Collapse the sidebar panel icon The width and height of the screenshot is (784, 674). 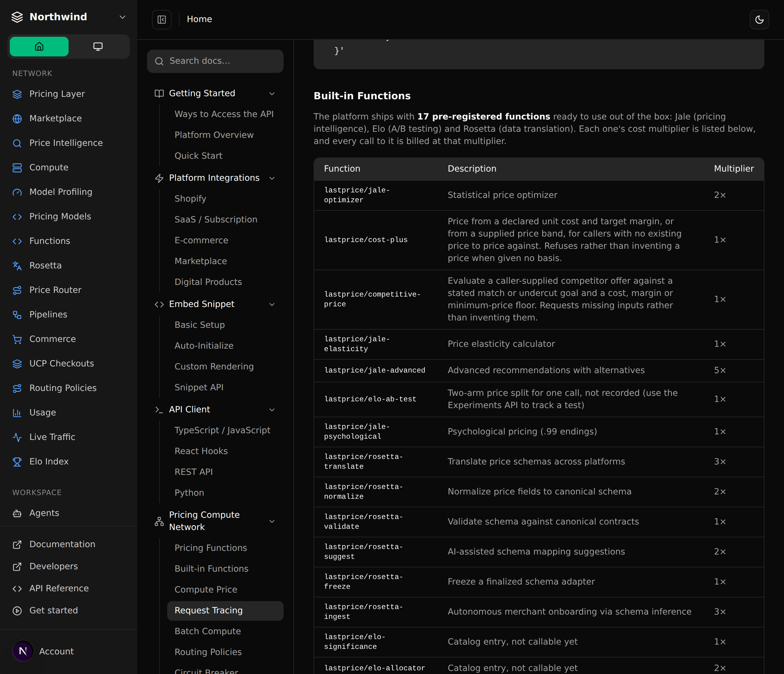[x=162, y=19]
